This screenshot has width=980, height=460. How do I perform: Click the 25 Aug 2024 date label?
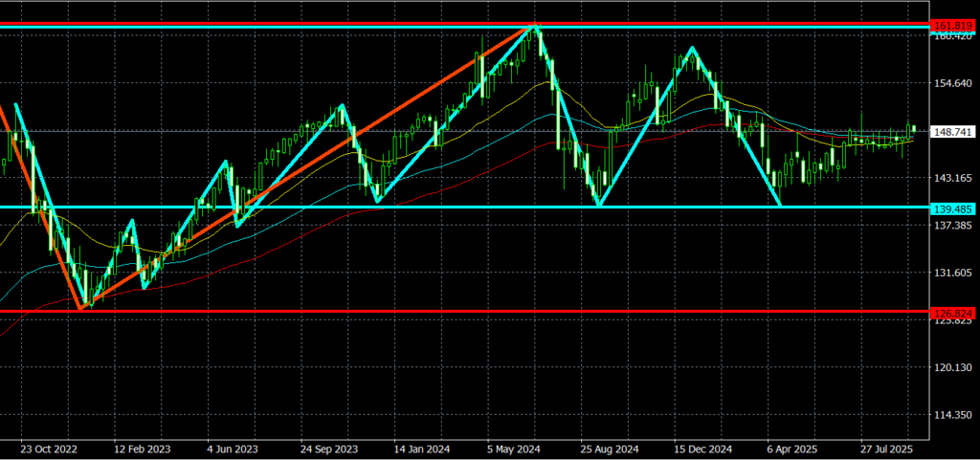click(x=610, y=449)
